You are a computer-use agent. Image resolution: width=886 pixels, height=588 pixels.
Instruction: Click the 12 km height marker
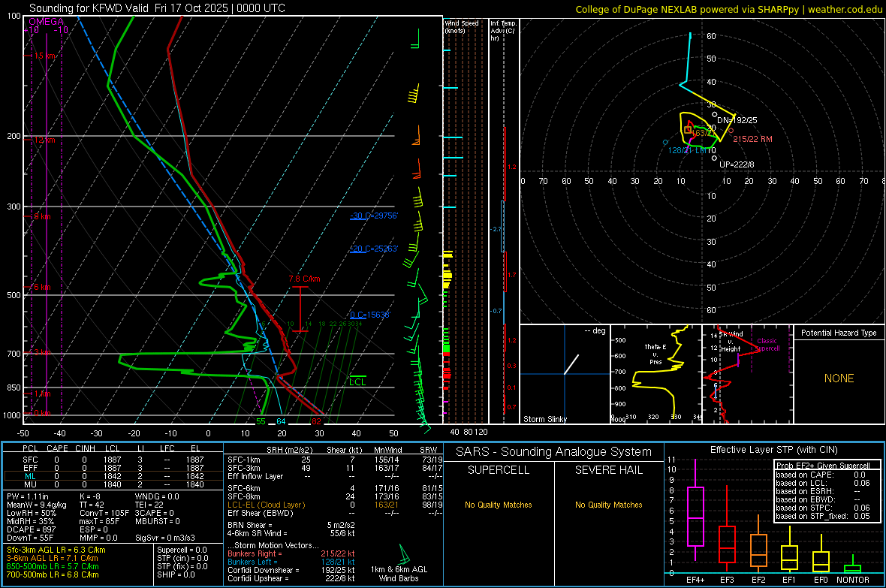[x=44, y=140]
